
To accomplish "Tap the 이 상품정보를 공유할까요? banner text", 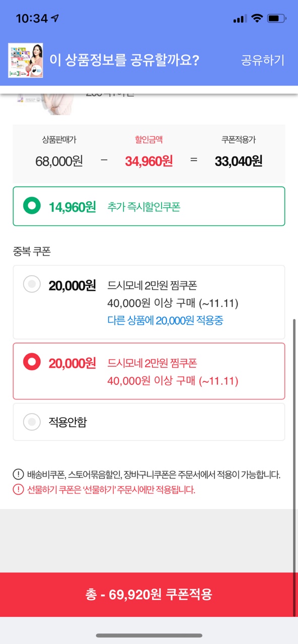I will (x=124, y=60).
